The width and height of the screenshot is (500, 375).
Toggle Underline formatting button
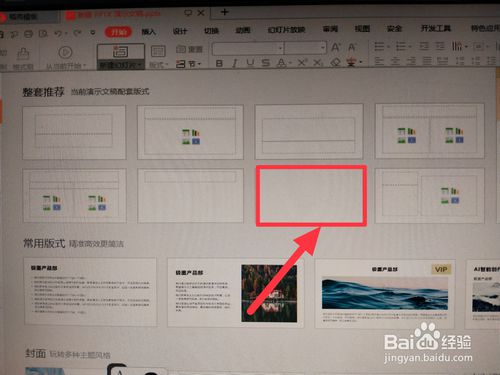tap(250, 62)
